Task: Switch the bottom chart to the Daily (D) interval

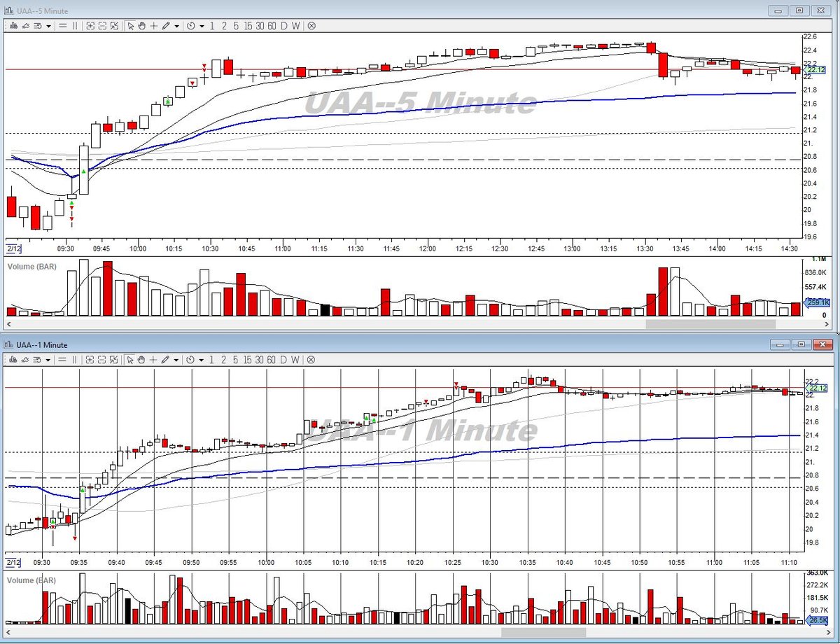Action: tap(283, 360)
